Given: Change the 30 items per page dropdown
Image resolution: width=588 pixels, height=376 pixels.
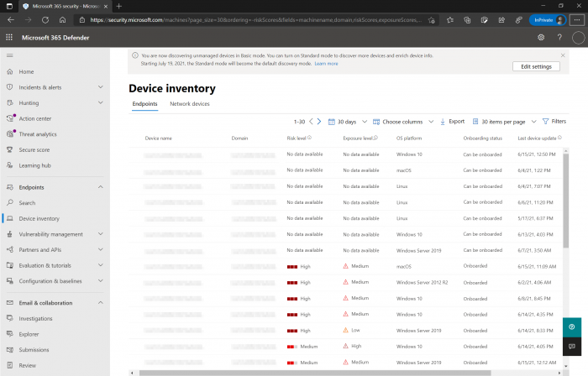Looking at the screenshot, I should click(x=503, y=122).
